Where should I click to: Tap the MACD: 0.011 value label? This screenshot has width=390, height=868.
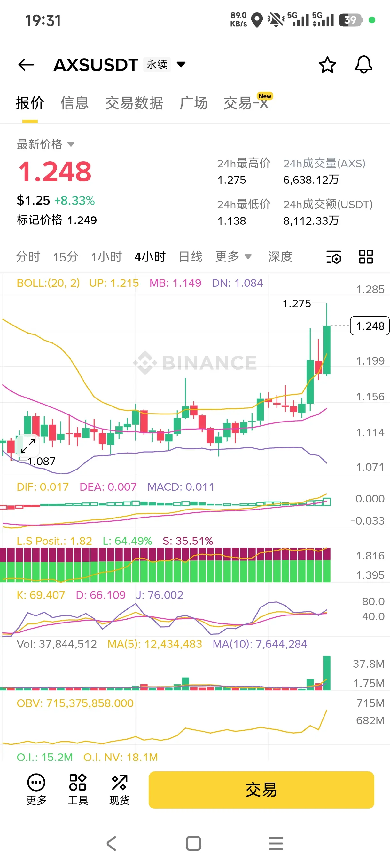[181, 487]
